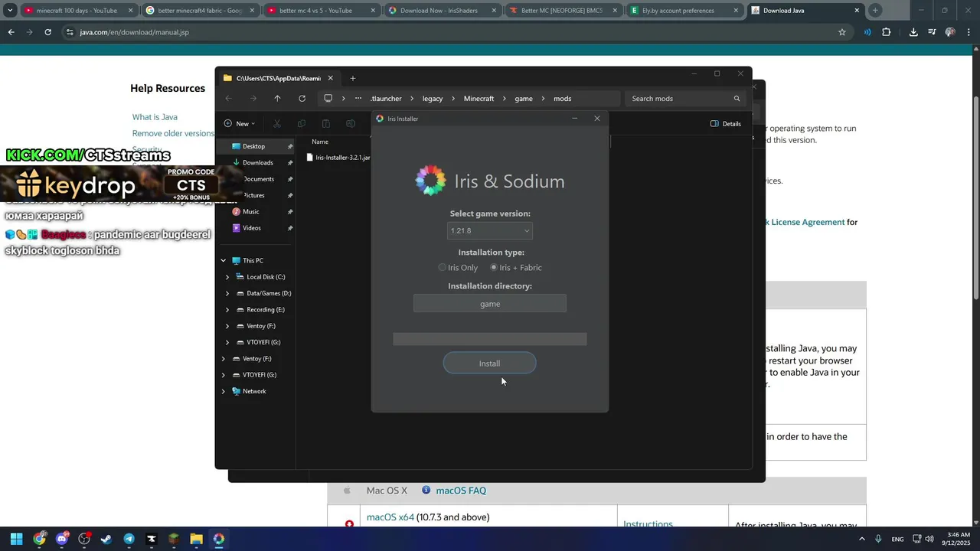Unpin Videos using its pin icon
The height and width of the screenshot is (551, 980).
290,228
